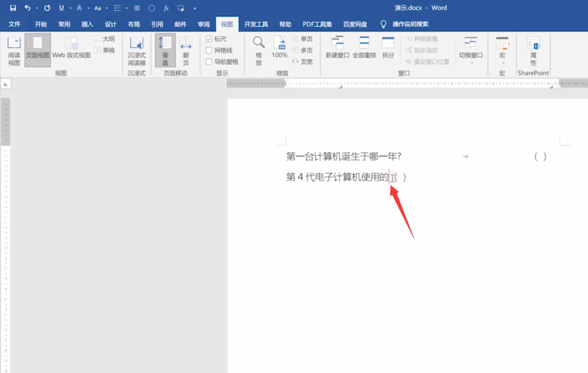The height and width of the screenshot is (373, 588).
Task: Expand the Undo history dropdown arrow
Action: click(x=36, y=8)
